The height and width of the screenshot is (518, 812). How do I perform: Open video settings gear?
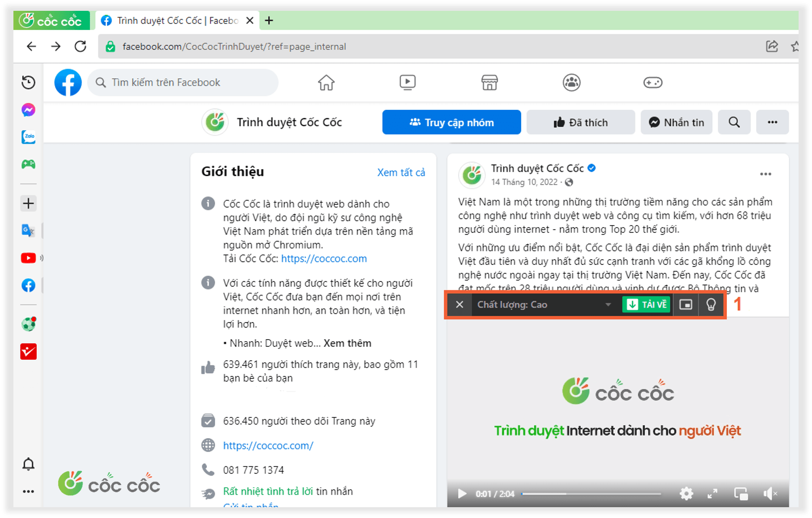[x=686, y=494]
